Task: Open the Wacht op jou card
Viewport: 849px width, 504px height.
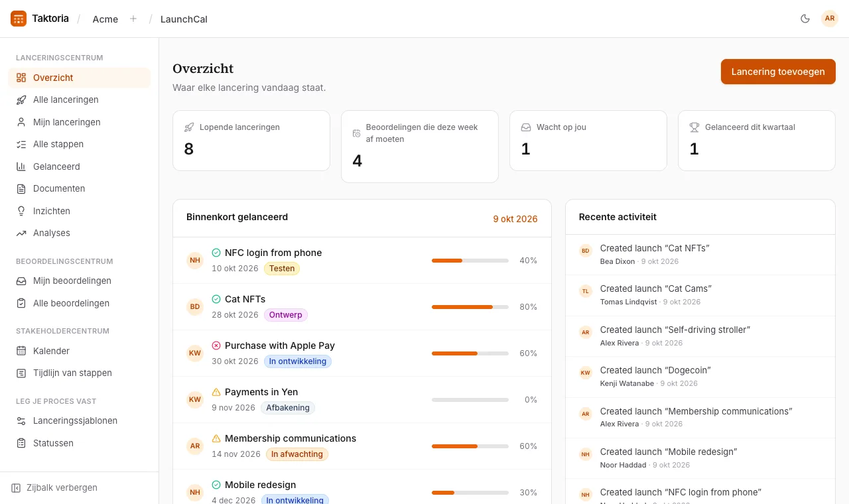Action: click(588, 141)
